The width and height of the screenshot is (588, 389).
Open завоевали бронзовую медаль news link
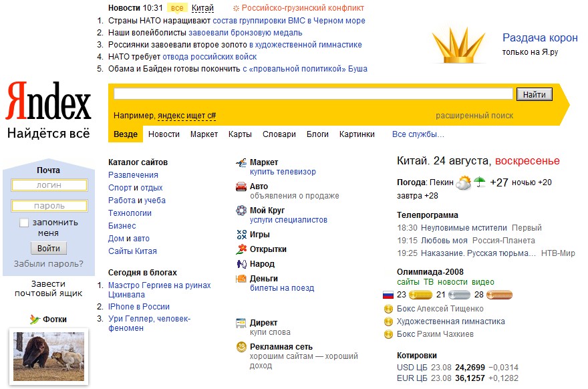tap(245, 33)
